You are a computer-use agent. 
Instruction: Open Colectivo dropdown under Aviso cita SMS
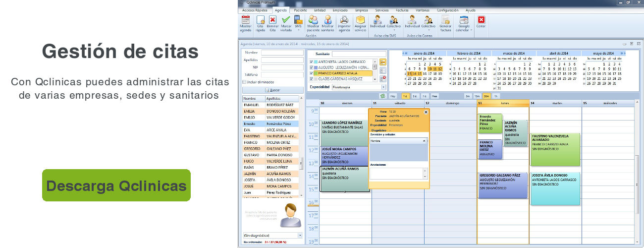(394, 23)
